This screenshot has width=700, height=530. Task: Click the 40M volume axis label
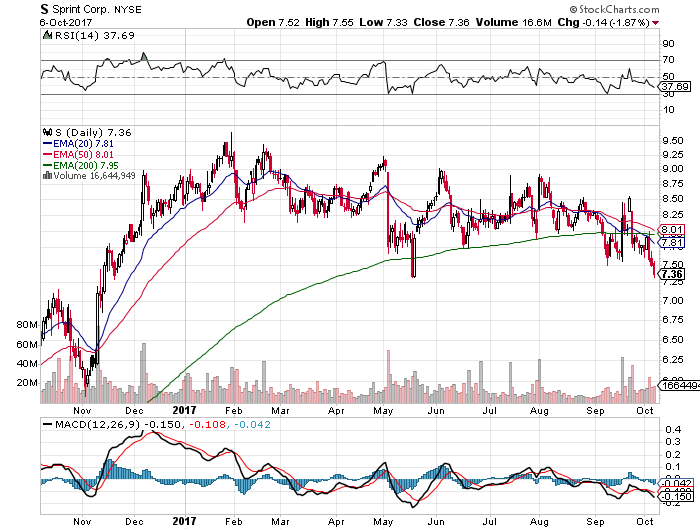pos(27,363)
